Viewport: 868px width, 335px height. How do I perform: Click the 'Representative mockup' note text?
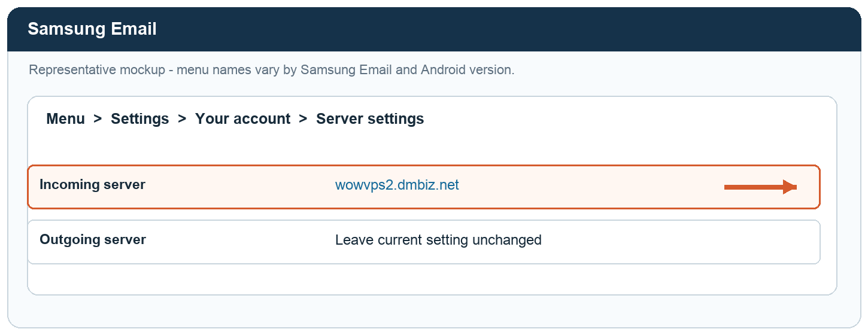pyautogui.click(x=271, y=69)
